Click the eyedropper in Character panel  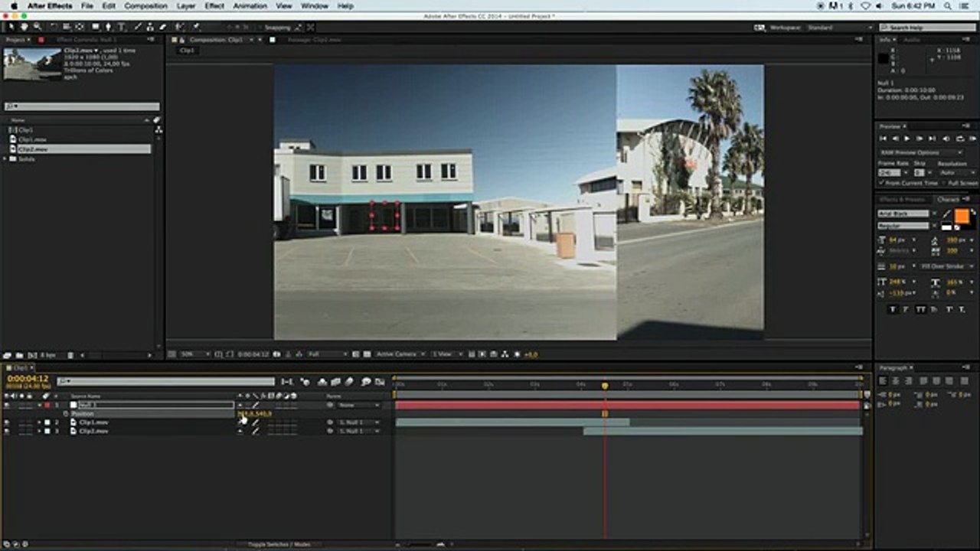click(948, 214)
